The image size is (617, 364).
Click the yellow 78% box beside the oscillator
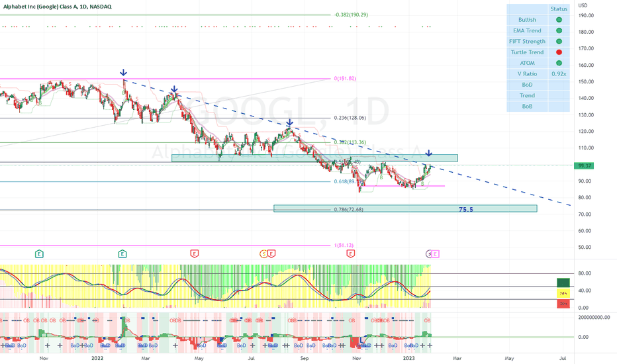tap(563, 293)
